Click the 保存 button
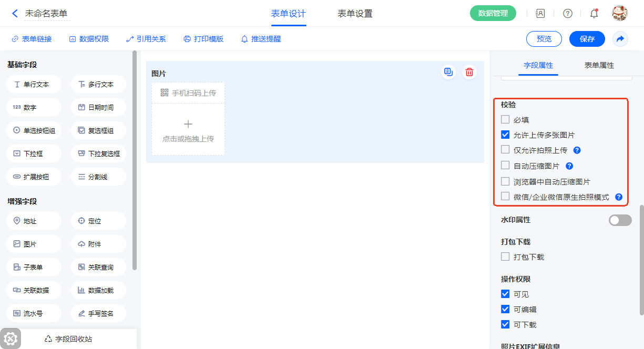 click(587, 39)
